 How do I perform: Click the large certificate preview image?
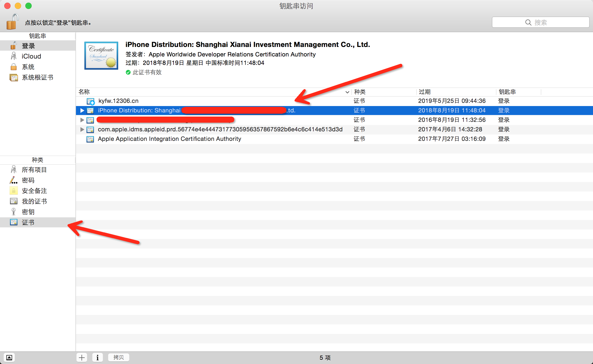coord(101,55)
